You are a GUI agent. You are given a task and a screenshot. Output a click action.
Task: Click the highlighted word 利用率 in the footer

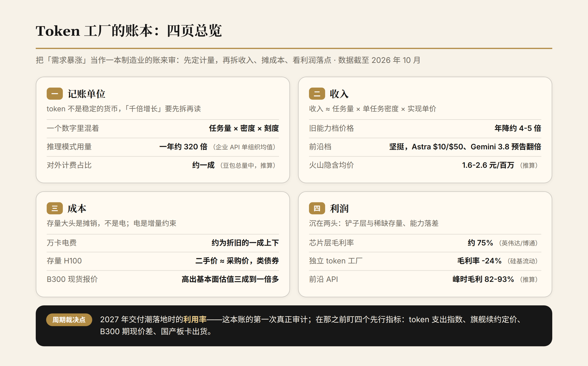click(195, 319)
